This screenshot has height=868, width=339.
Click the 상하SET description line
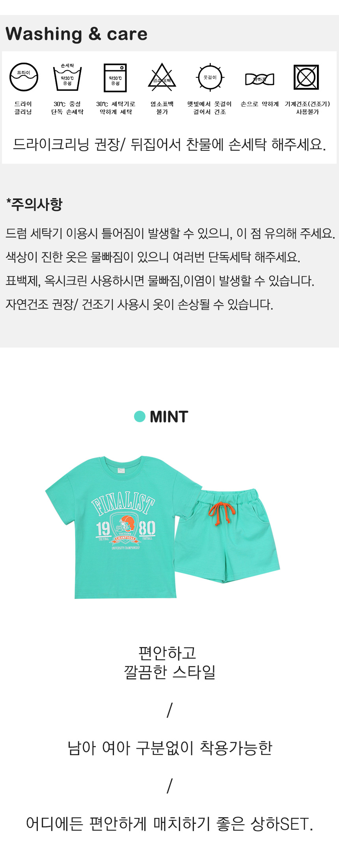point(170,823)
